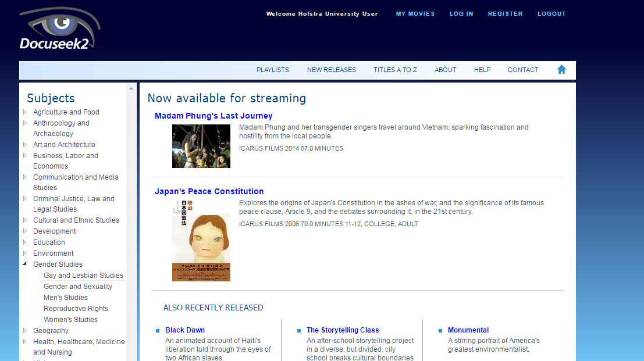Click Madam Phung film thumbnail

(x=201, y=146)
